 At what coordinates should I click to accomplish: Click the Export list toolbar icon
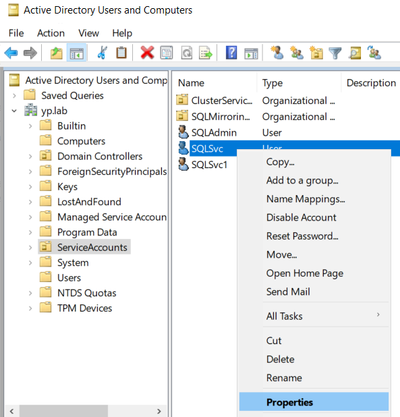pyautogui.click(x=206, y=53)
